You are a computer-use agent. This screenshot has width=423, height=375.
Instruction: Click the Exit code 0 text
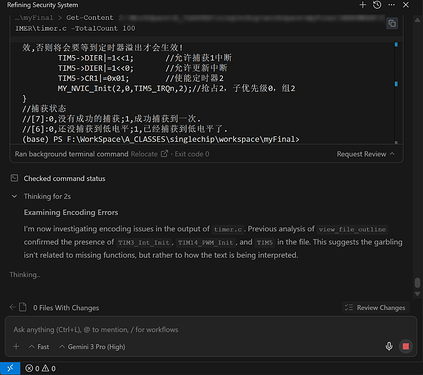192,154
